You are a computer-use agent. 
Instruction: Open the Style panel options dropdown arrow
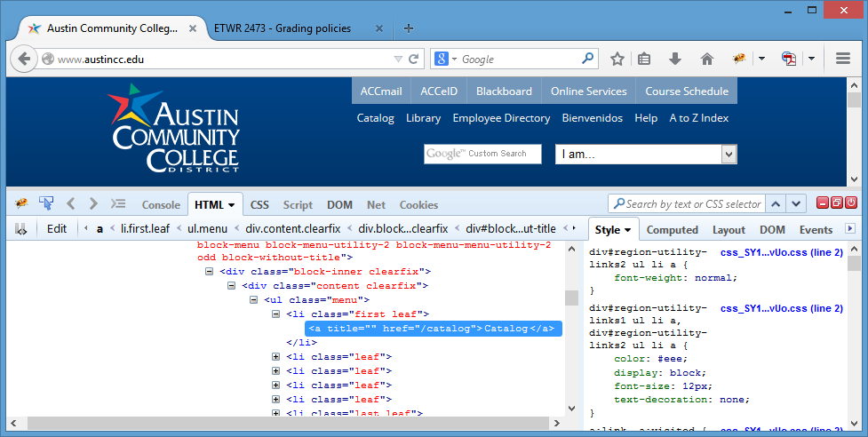(628, 230)
